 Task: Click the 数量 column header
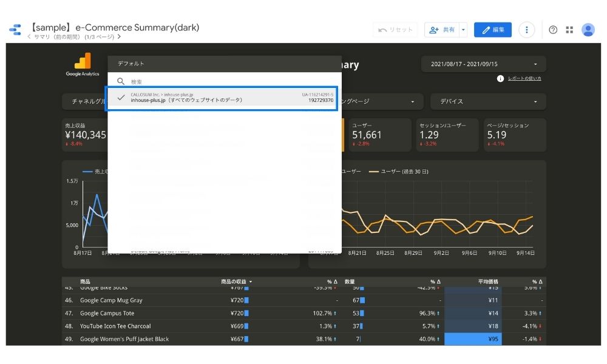point(350,281)
